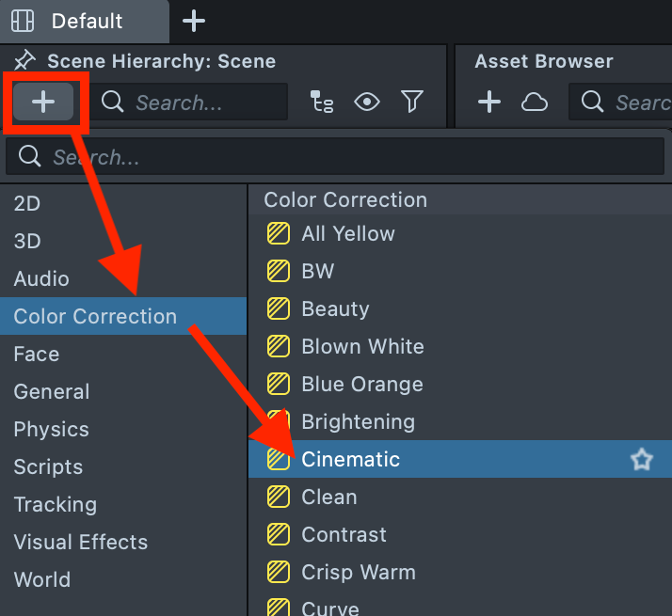Switch to the Default layout tab
Screen dimensions: 672x616
[87, 21]
